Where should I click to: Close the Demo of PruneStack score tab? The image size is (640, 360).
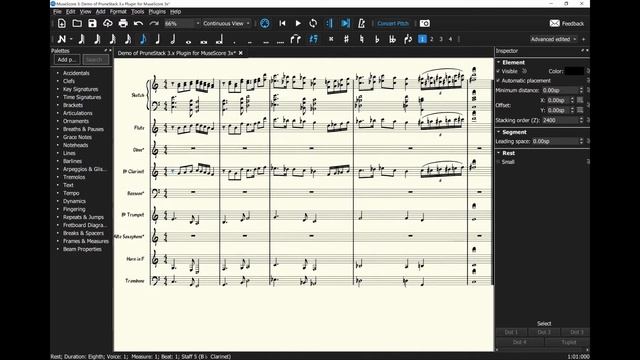pos(241,53)
